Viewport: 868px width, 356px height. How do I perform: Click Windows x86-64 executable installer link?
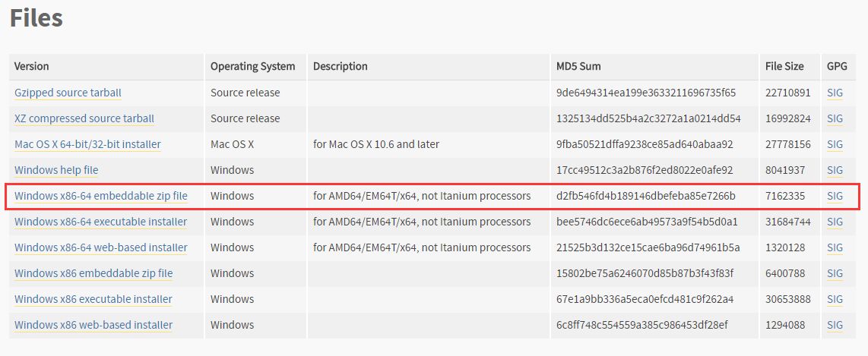click(100, 222)
